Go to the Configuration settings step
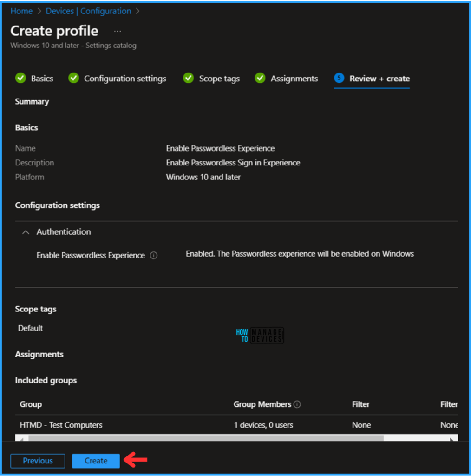 [125, 79]
